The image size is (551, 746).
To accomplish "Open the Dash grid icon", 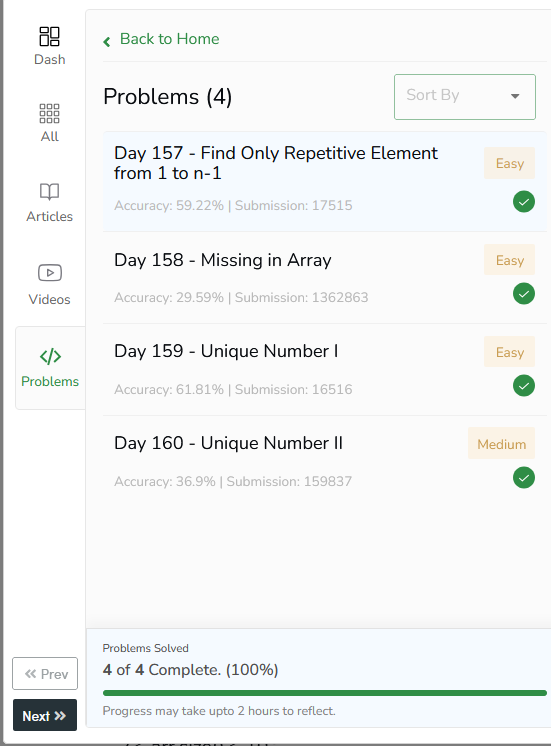I will tap(49, 36).
